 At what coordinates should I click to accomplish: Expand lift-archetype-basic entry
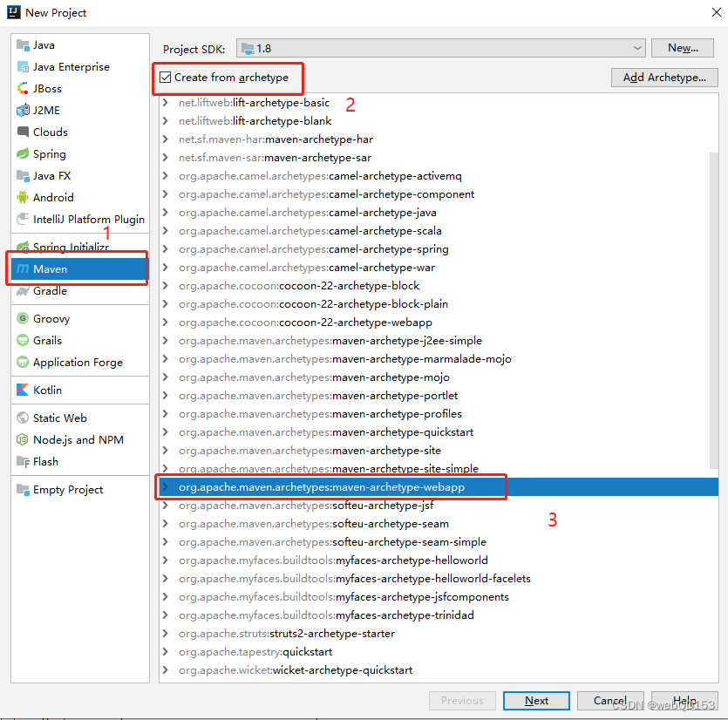pyautogui.click(x=166, y=103)
